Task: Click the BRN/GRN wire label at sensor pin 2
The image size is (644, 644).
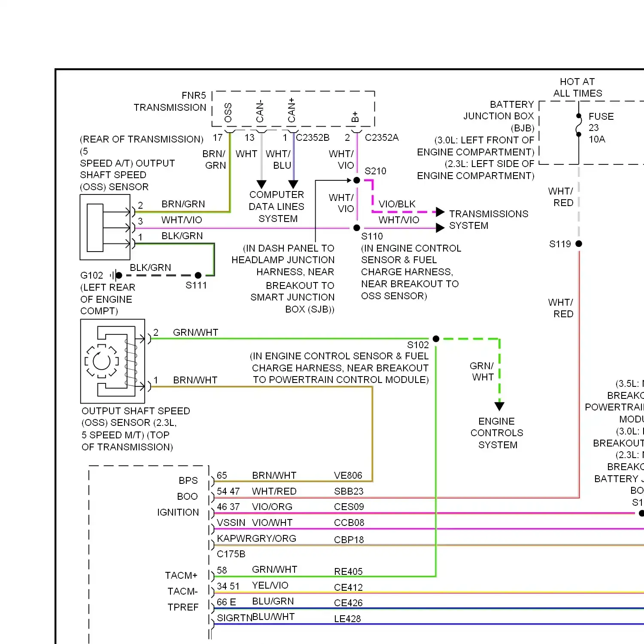Action: pyautogui.click(x=183, y=204)
